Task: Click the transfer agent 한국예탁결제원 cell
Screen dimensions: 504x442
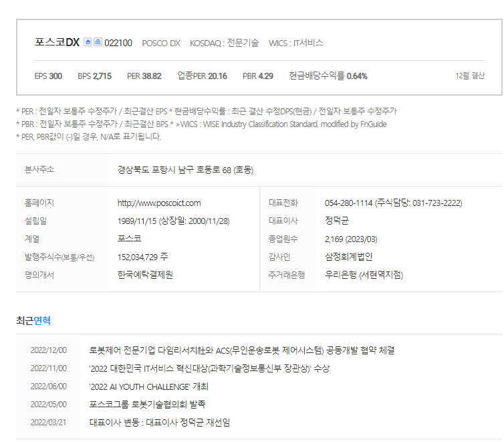Action: (x=145, y=275)
